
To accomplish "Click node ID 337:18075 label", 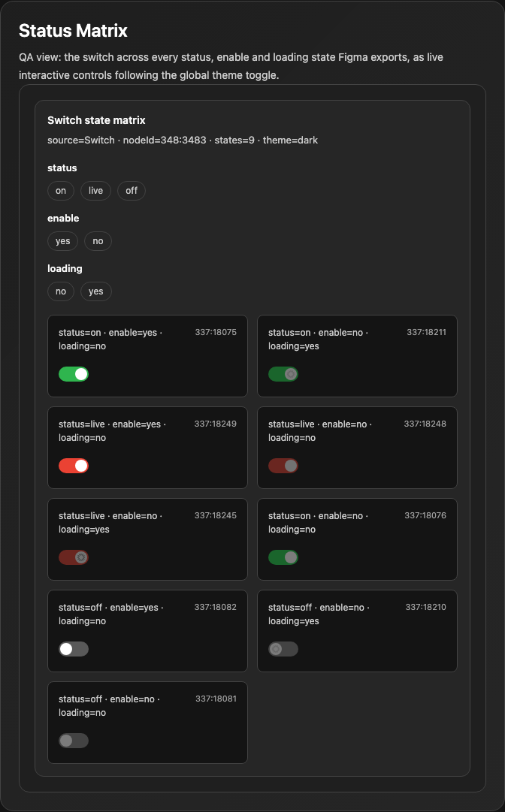I will (216, 332).
